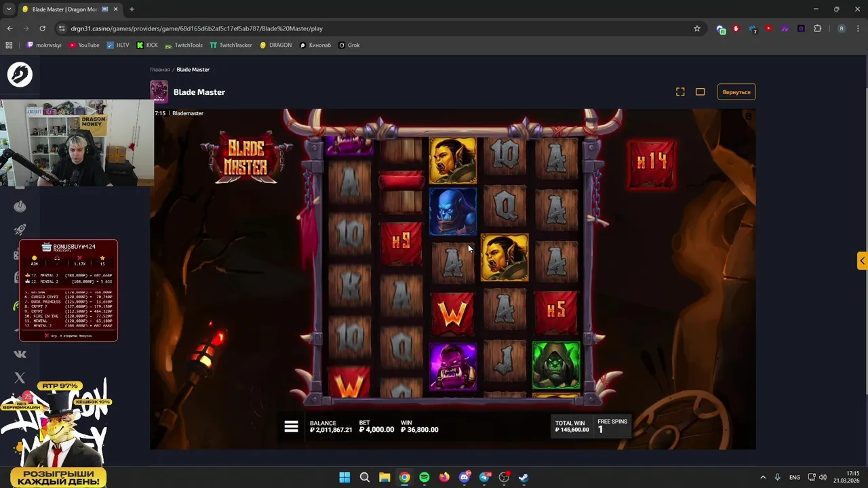
Task: Click the BET amount ₽ 4,000.00
Action: point(376,430)
